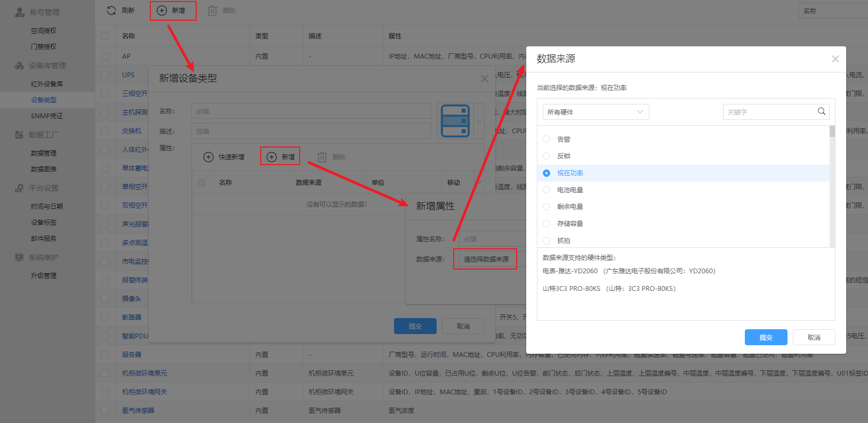Open 门禁授权 in the sidebar
The height and width of the screenshot is (423, 868).
(x=44, y=47)
